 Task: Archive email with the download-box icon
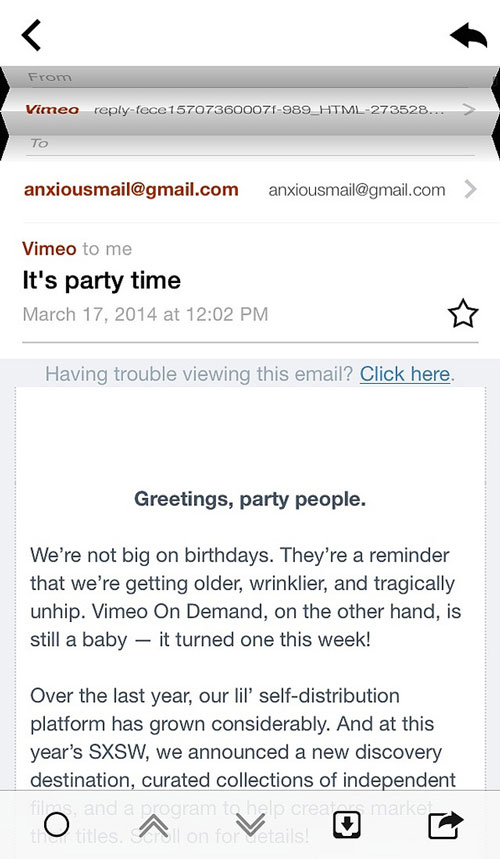point(347,824)
